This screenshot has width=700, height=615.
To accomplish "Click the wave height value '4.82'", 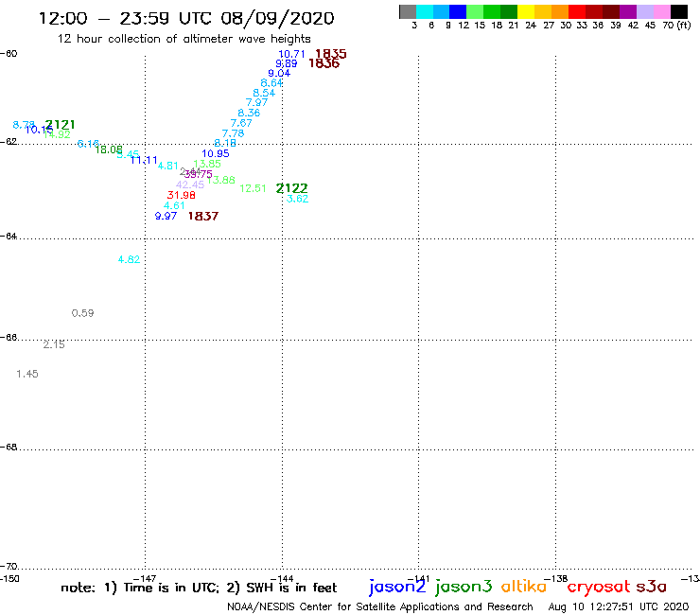I will tap(129, 259).
